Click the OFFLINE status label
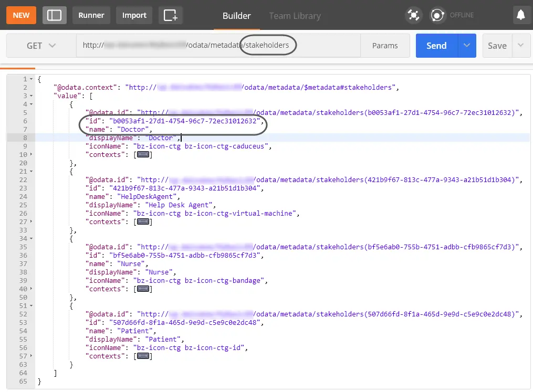 coord(462,15)
